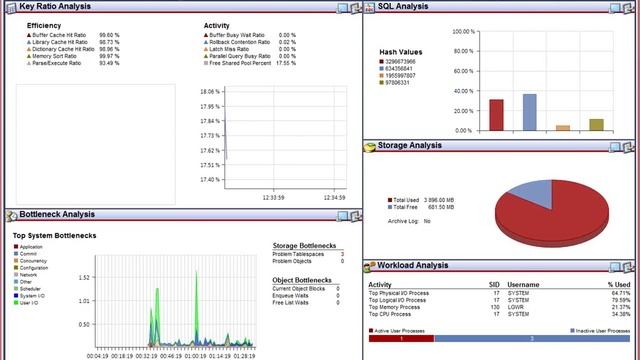Viewport: 640px width, 360px height.
Task: Click the Enqueue Waits entry
Action: 306,296
